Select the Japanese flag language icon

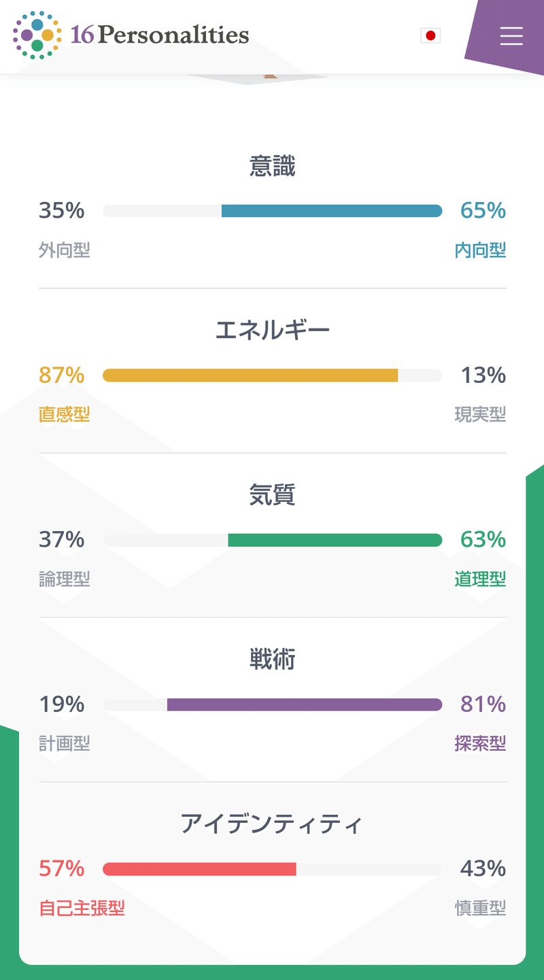(430, 35)
